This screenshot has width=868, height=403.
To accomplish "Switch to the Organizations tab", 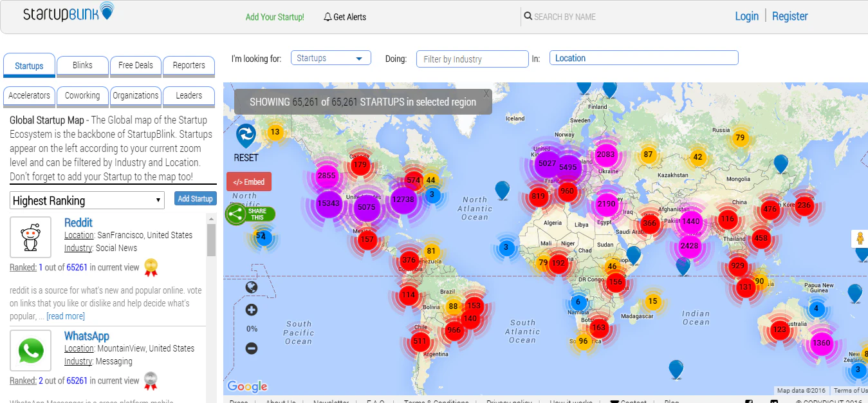I will tap(136, 95).
